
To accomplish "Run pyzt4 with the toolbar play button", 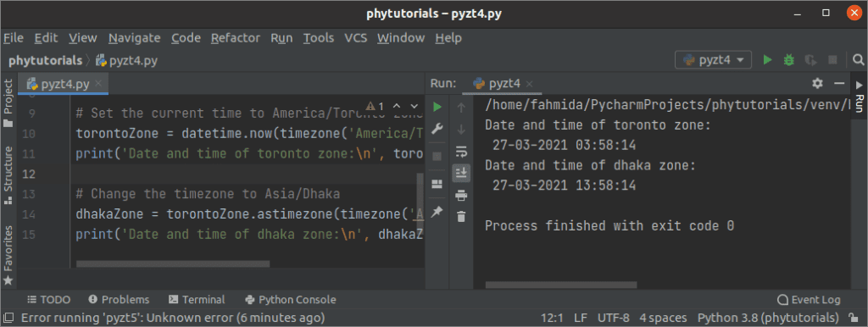I will pyautogui.click(x=767, y=60).
